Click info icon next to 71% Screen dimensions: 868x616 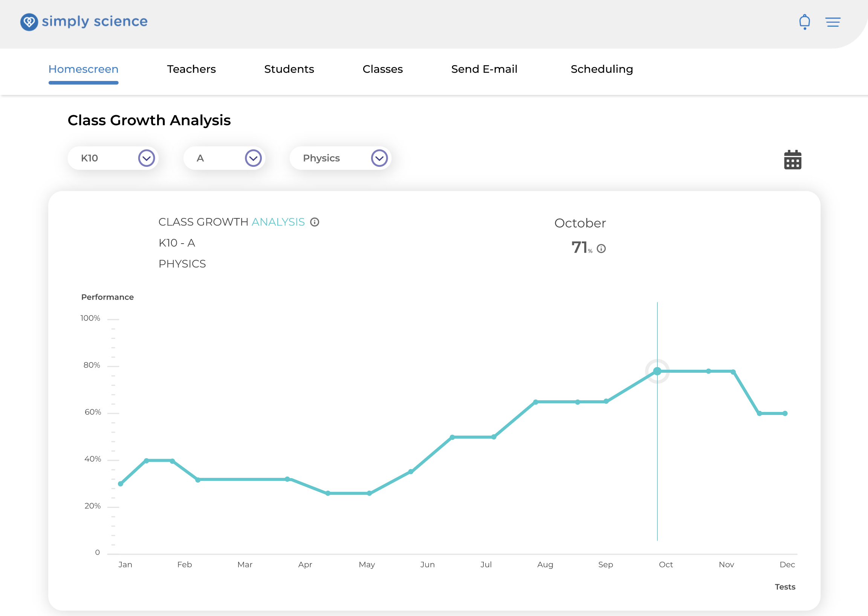coord(601,249)
